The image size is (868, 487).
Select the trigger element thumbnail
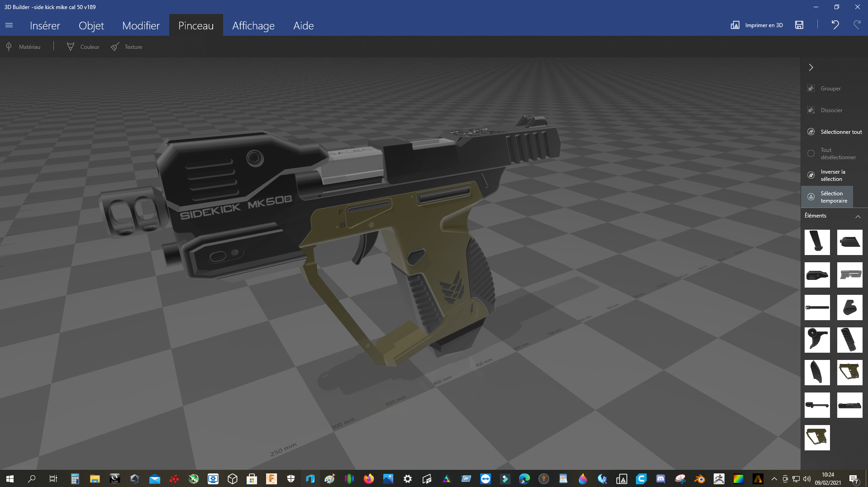817,340
